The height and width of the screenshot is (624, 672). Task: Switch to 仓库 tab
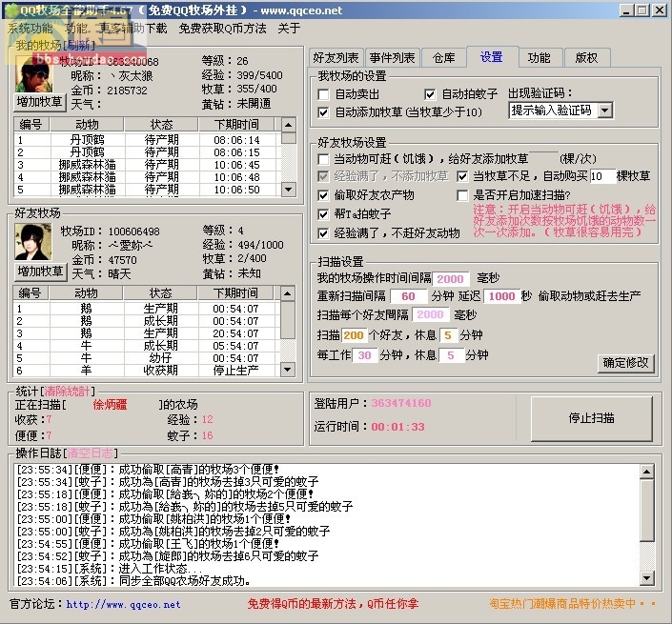[443, 58]
